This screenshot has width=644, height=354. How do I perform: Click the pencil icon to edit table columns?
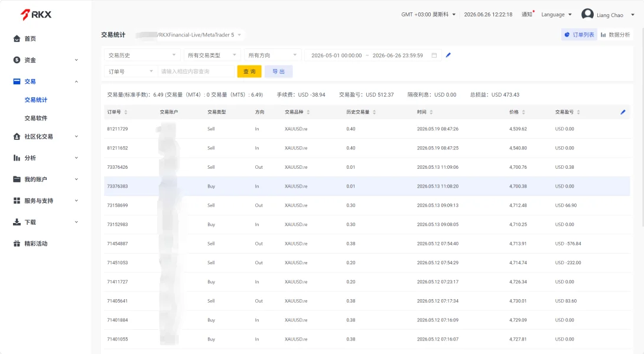coord(623,112)
